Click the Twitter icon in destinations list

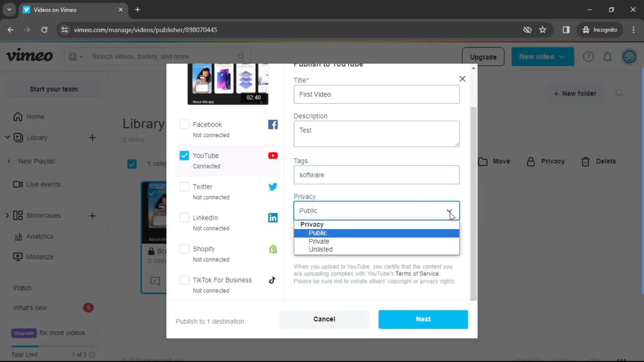pyautogui.click(x=273, y=186)
